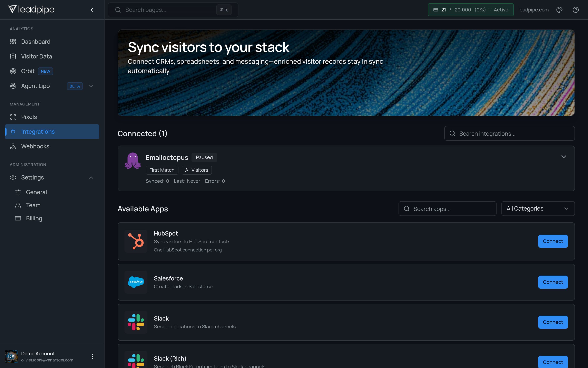Connect the Slack (Rich) integration
The image size is (588, 368).
(x=553, y=362)
